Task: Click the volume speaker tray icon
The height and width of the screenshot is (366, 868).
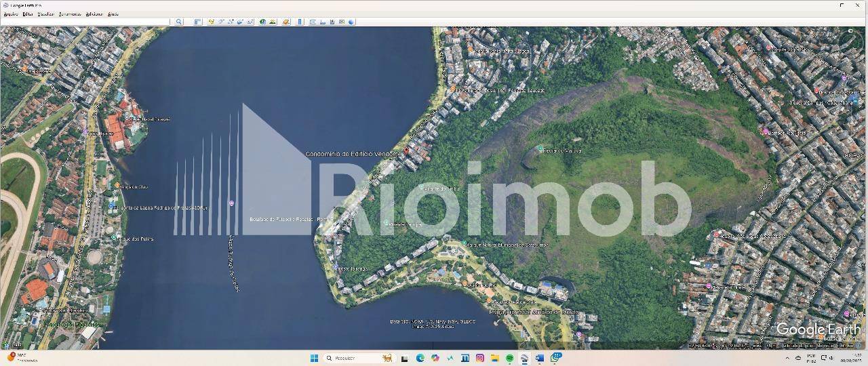Action: click(831, 358)
